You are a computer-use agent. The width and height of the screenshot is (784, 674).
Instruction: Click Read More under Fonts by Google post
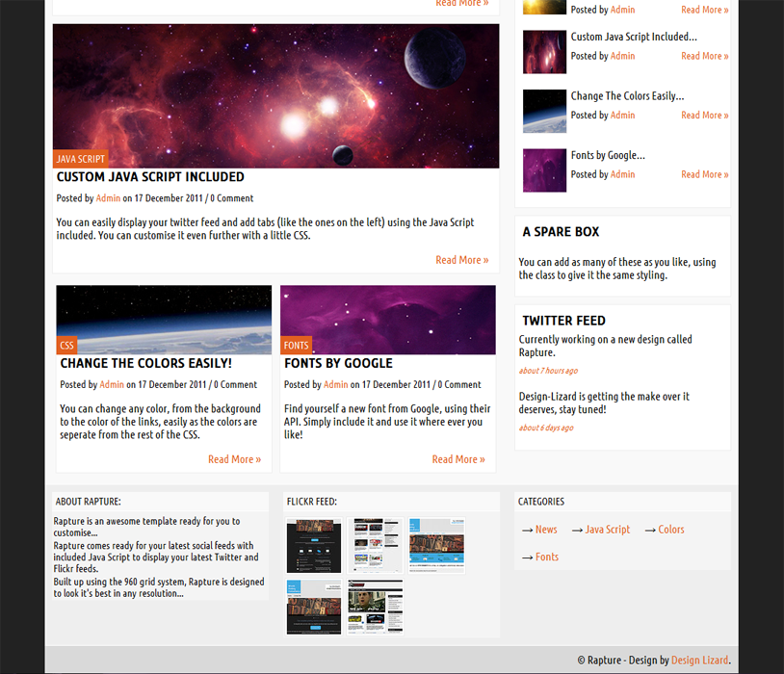pyautogui.click(x=458, y=459)
